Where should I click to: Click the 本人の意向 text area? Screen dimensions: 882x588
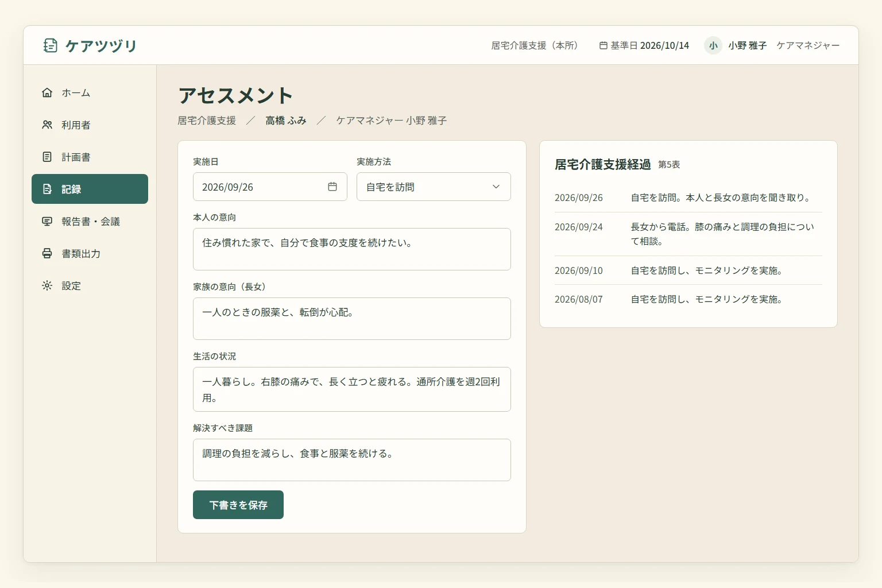click(352, 249)
